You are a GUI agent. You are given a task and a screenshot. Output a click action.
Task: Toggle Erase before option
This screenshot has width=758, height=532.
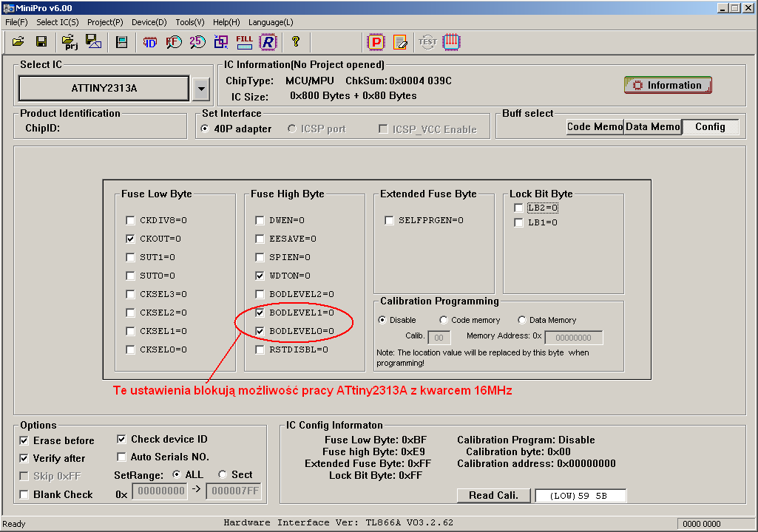24,440
